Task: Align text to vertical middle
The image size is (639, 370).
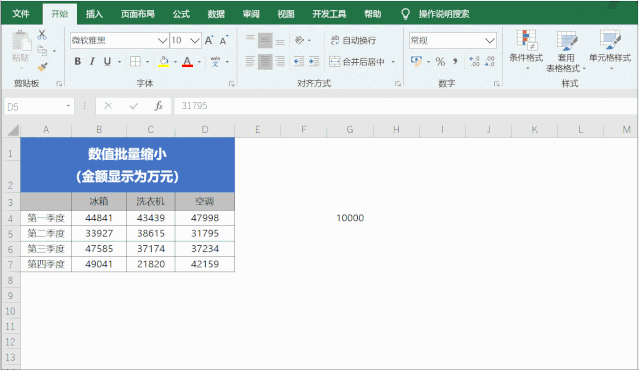Action: [x=265, y=40]
